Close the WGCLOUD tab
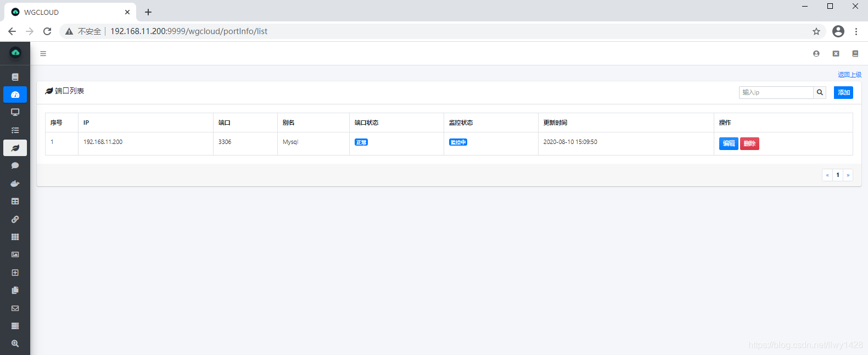The image size is (868, 355). 127,12
